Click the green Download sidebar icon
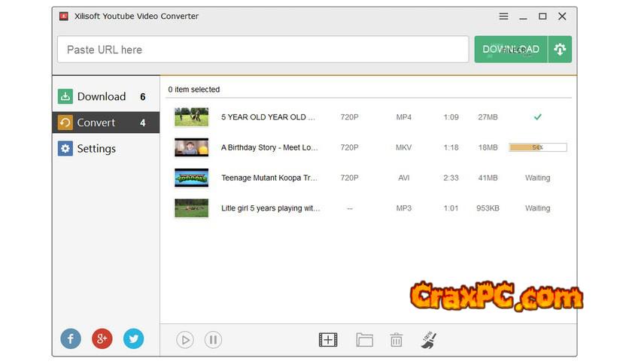The image size is (629, 364). (x=65, y=96)
